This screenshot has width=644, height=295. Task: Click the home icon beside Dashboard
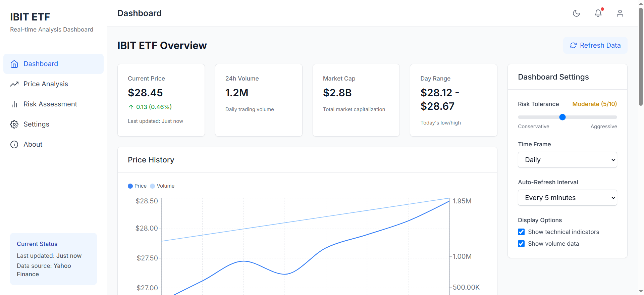point(14,64)
